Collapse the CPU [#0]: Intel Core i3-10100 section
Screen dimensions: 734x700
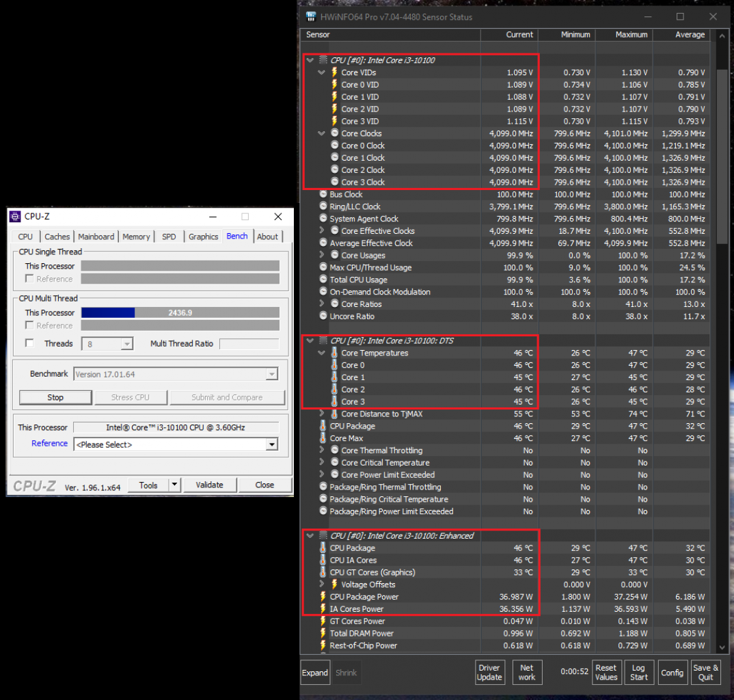point(310,60)
